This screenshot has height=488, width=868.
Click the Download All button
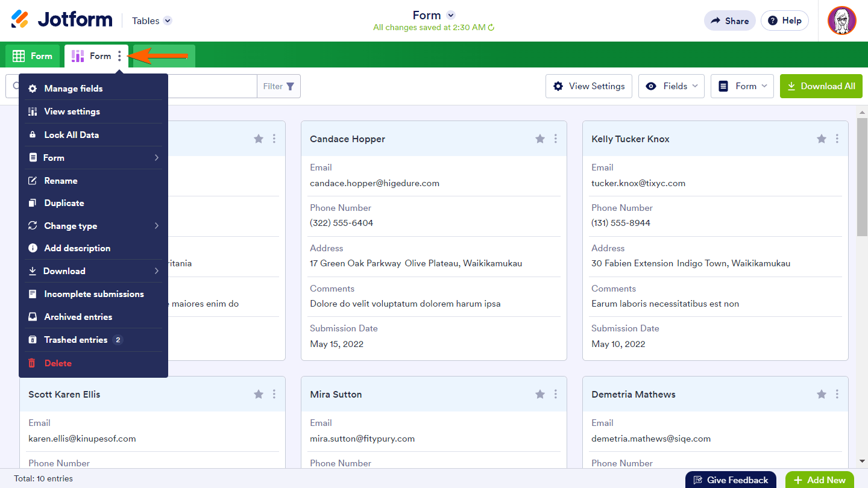820,86
